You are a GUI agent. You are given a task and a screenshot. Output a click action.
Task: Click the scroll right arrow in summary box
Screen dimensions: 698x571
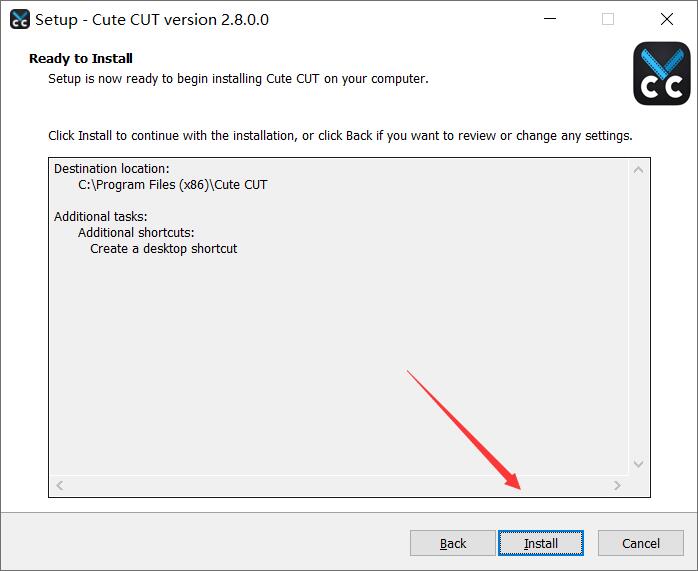point(617,486)
